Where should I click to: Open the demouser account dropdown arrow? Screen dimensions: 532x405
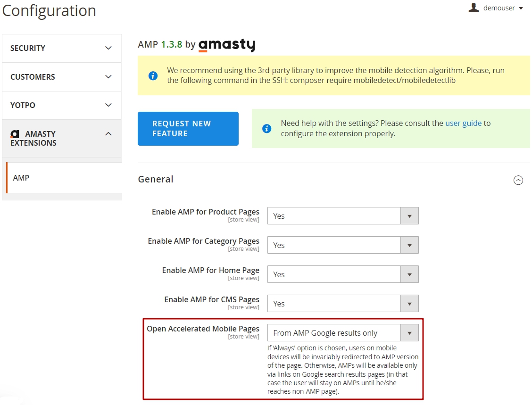[521, 8]
